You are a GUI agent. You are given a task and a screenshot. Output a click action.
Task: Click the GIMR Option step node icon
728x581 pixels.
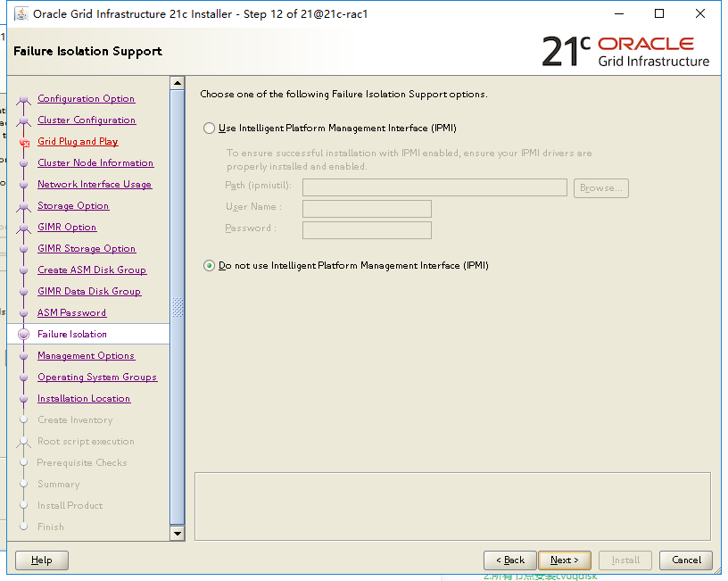pos(24,228)
